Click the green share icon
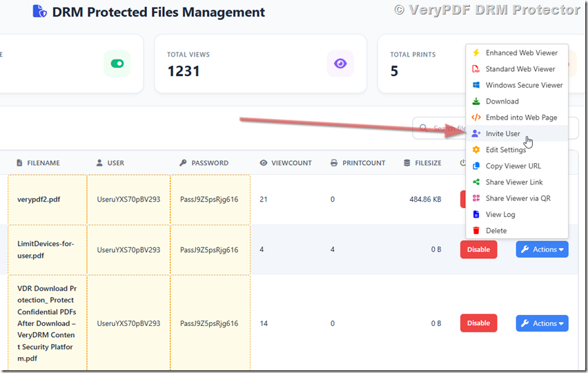588x373 pixels. tap(476, 182)
